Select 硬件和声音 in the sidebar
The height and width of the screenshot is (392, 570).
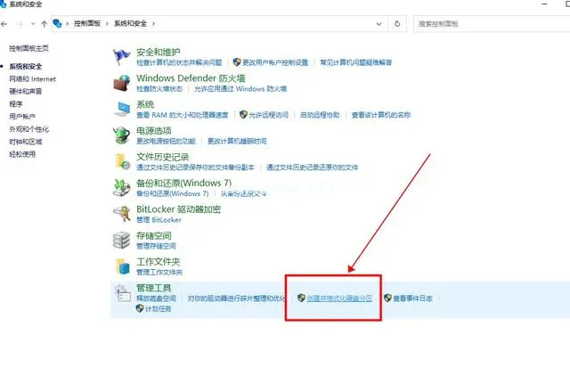[x=25, y=91]
